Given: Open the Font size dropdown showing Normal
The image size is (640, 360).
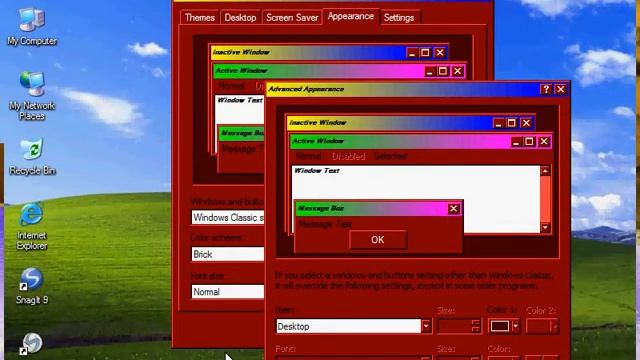Looking at the screenshot, I should 228,292.
